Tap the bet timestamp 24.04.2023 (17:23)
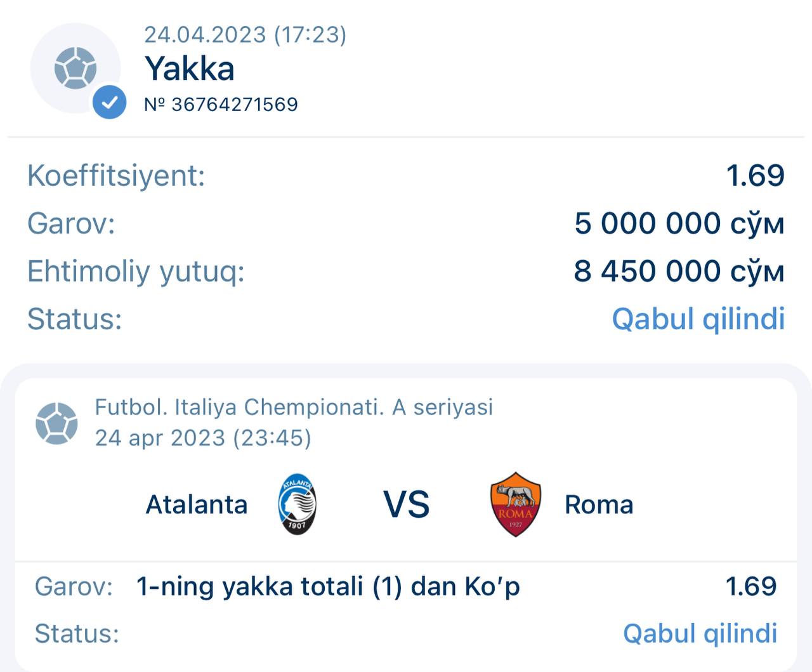Viewport: 812px width, 672px height. (x=245, y=34)
